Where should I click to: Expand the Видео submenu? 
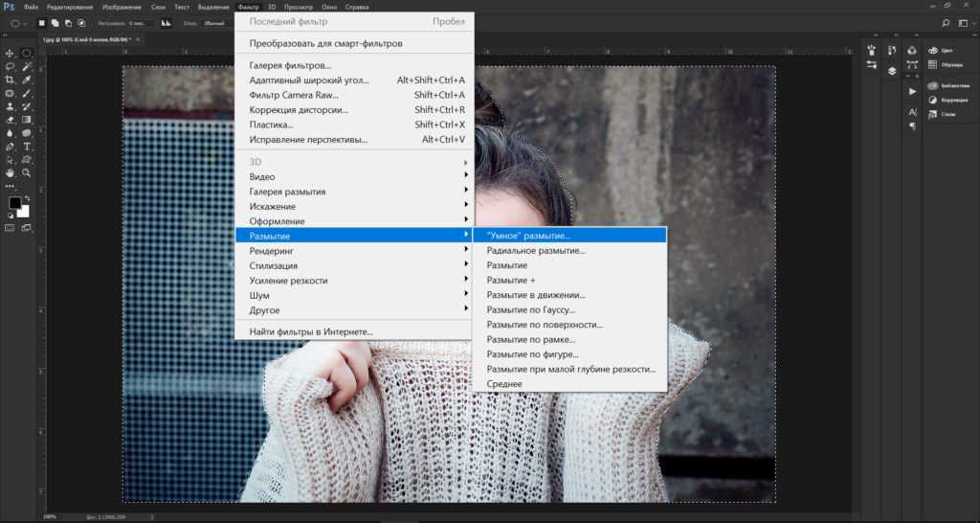pyautogui.click(x=354, y=176)
